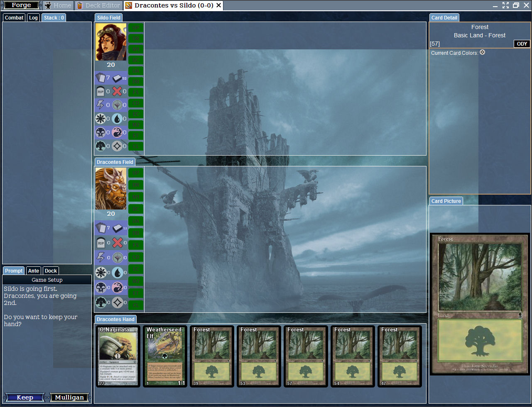View Sildo's exile red X icon

coord(117,91)
